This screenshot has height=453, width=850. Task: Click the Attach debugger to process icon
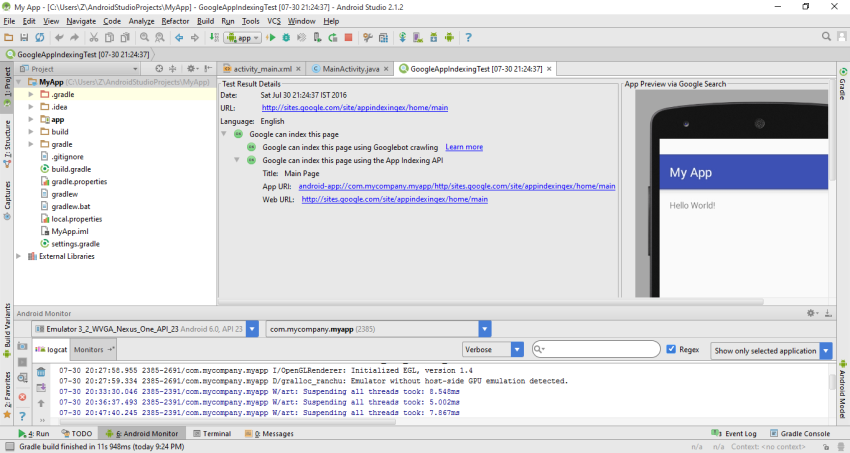[317, 37]
